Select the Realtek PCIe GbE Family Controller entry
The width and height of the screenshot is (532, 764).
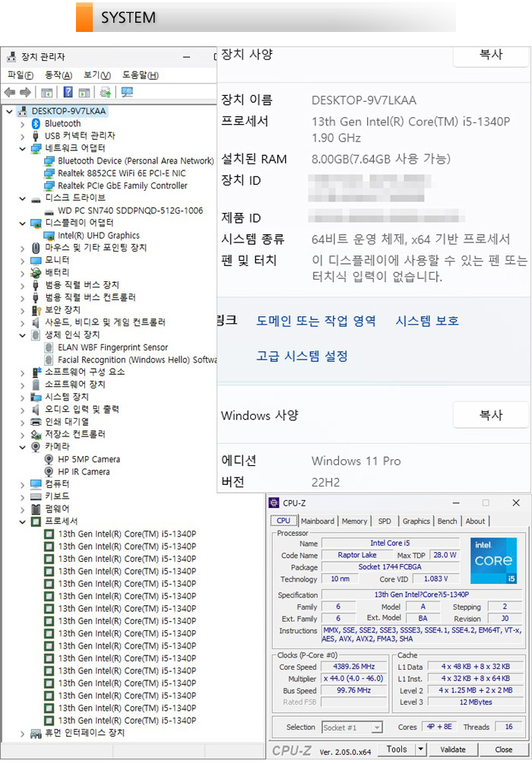pos(122,185)
